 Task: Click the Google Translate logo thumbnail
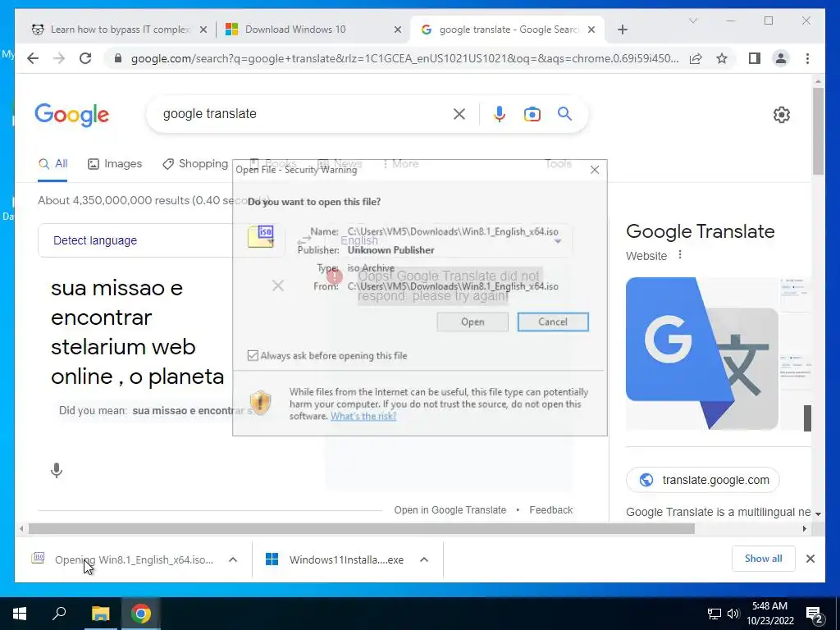coord(702,353)
